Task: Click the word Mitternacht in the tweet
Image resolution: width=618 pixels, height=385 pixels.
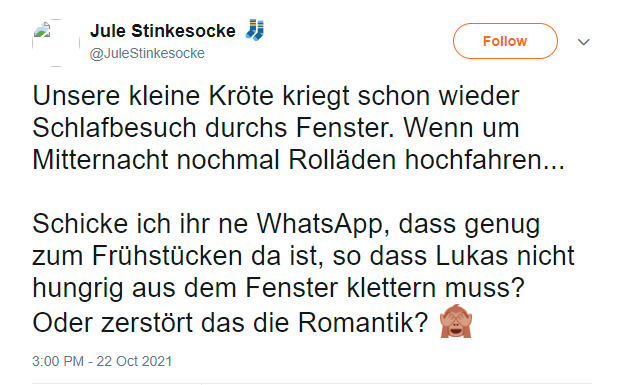Action: pyautogui.click(x=100, y=160)
